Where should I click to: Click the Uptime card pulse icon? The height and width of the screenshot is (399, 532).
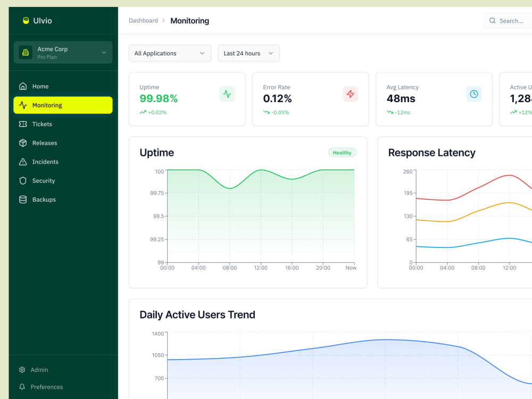pyautogui.click(x=227, y=94)
